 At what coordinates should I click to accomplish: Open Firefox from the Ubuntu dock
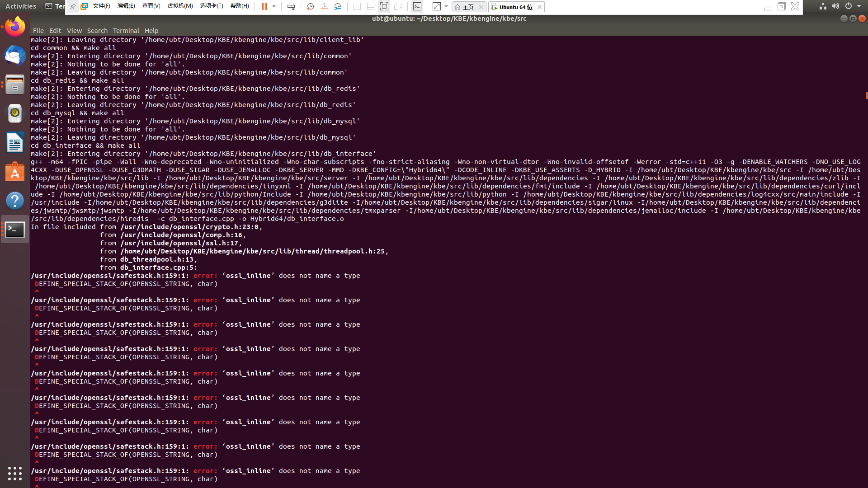(15, 26)
